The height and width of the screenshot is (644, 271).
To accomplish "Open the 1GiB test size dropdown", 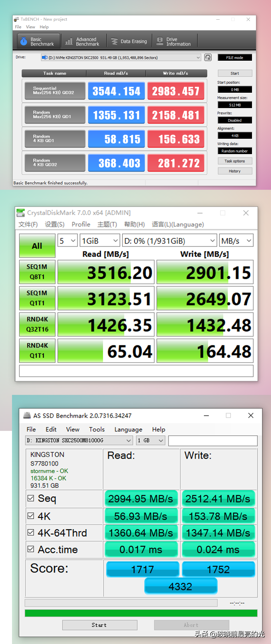I will (x=100, y=241).
